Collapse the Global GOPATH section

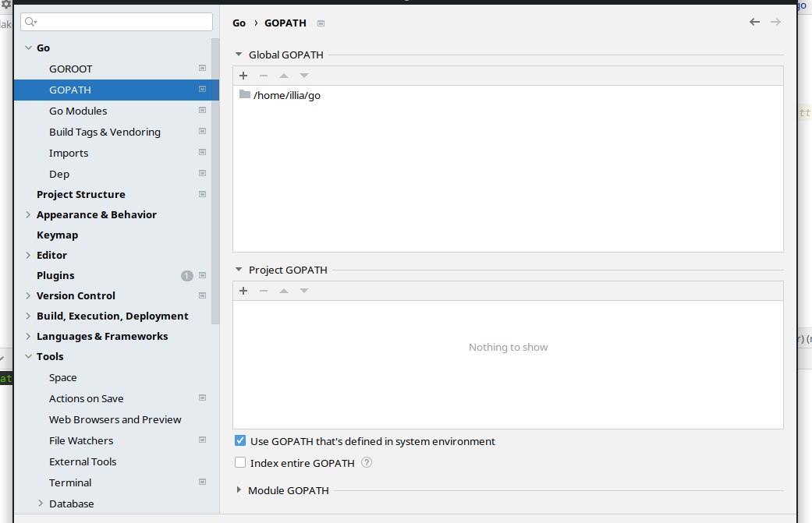[239, 55]
